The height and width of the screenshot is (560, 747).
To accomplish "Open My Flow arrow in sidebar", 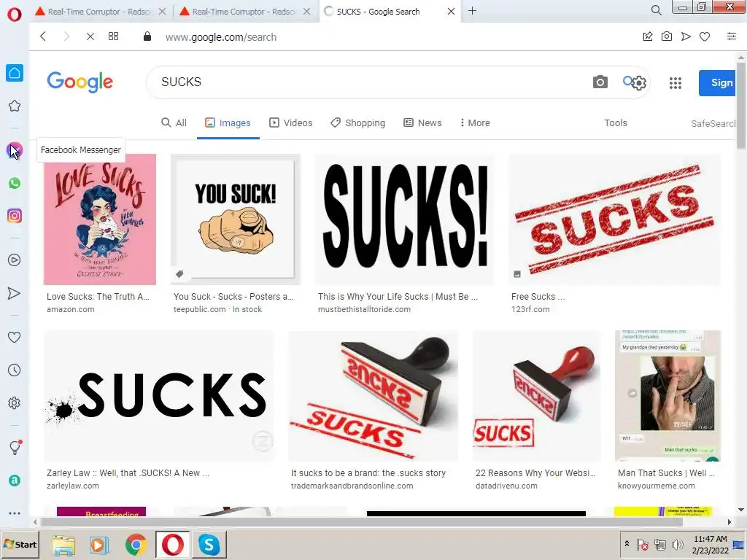I will pos(15,293).
